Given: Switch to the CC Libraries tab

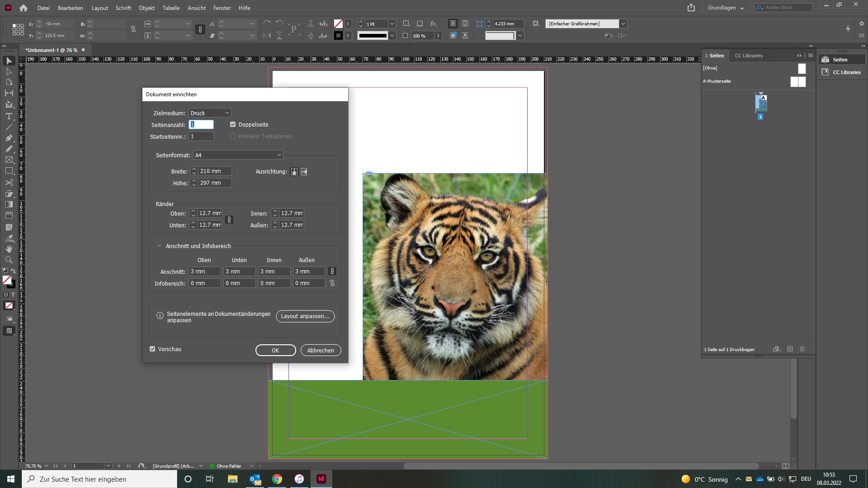Looking at the screenshot, I should (x=748, y=56).
